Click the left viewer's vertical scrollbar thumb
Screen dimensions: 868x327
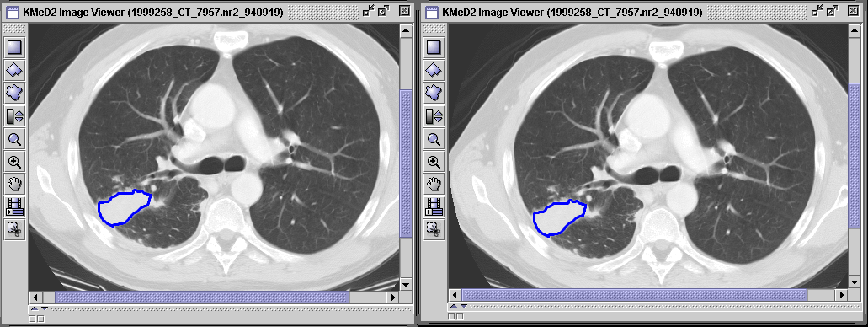406,163
